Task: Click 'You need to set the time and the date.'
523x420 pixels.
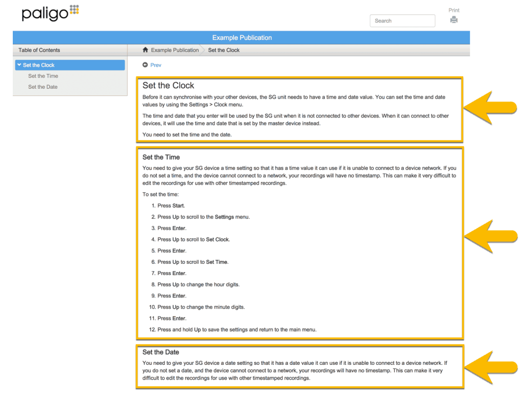Action: coord(187,135)
